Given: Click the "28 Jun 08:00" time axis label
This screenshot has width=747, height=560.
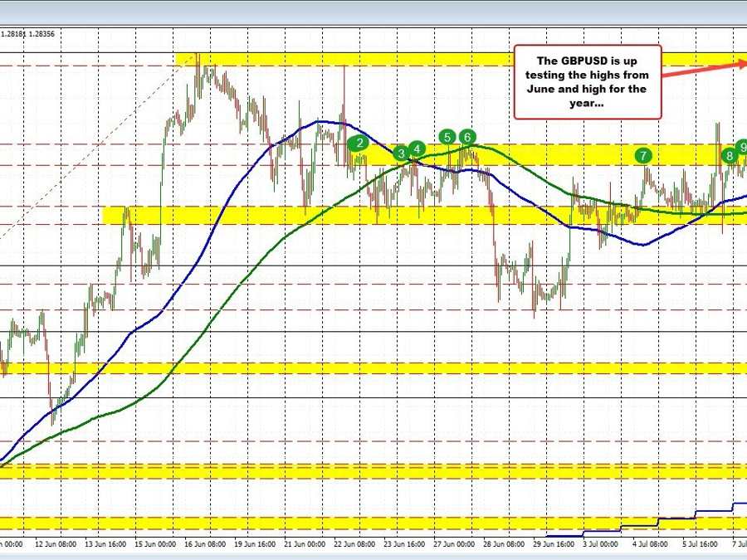Looking at the screenshot, I should 504,543.
